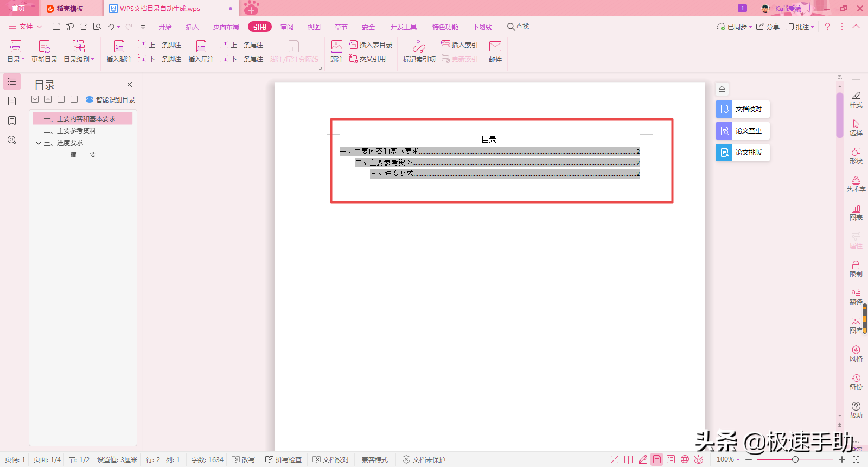
Task: Open the 备份 backup sidebar tool
Action: [x=856, y=382]
